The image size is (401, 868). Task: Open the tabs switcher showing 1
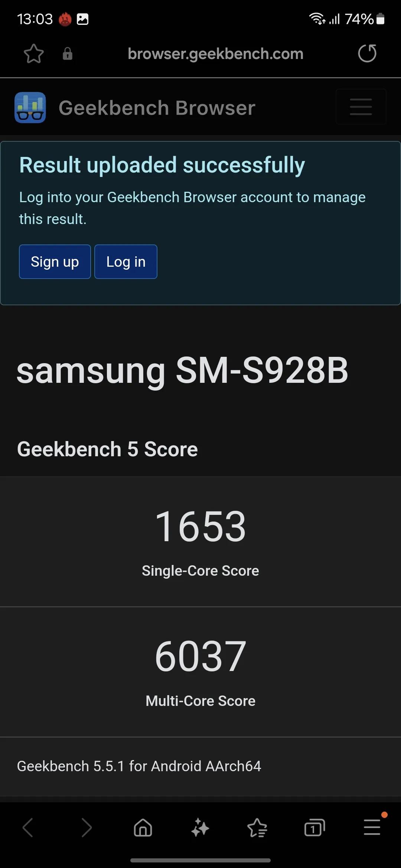(x=314, y=828)
